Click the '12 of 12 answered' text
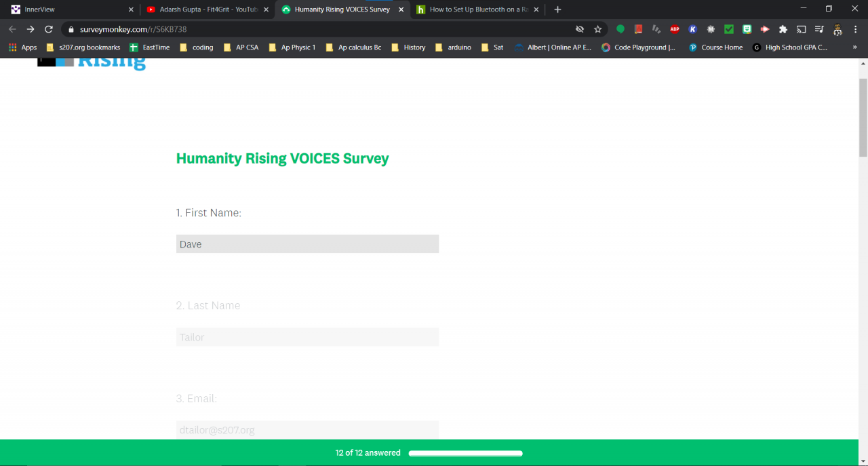868x466 pixels. pyautogui.click(x=368, y=453)
